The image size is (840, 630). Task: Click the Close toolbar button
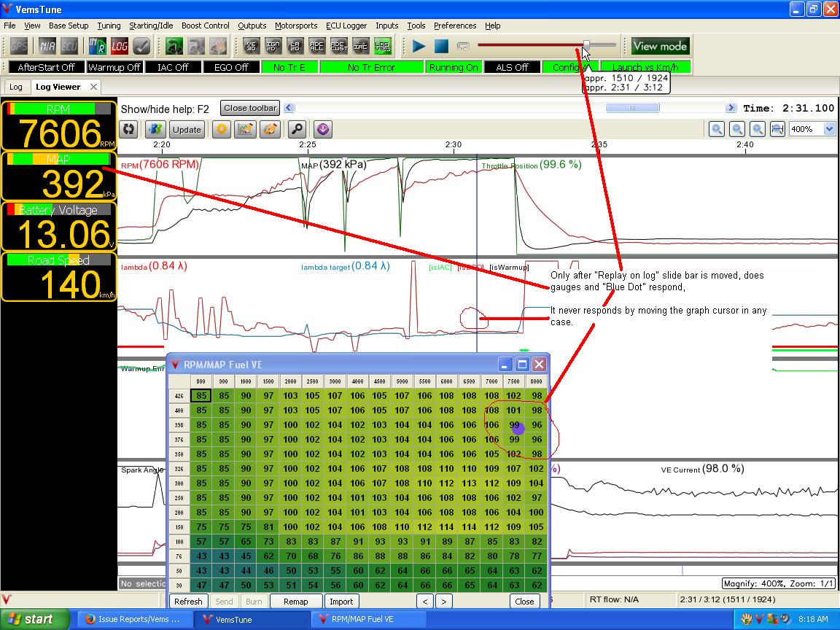pos(250,108)
